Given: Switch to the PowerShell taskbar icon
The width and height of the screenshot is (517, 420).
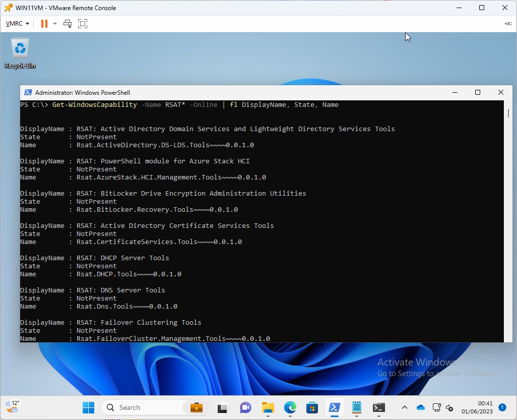Looking at the screenshot, I should point(334,408).
